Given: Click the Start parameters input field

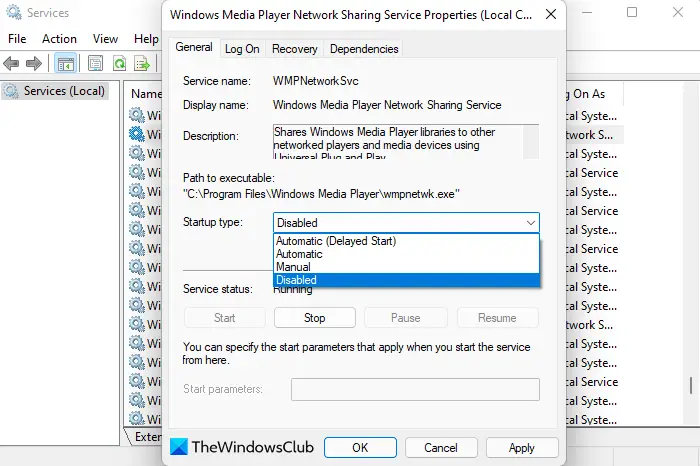Looking at the screenshot, I should pyautogui.click(x=415, y=390).
